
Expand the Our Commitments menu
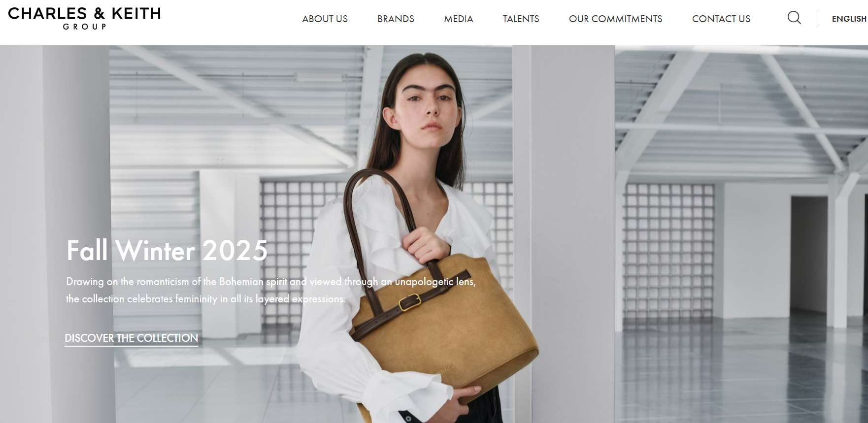click(615, 19)
